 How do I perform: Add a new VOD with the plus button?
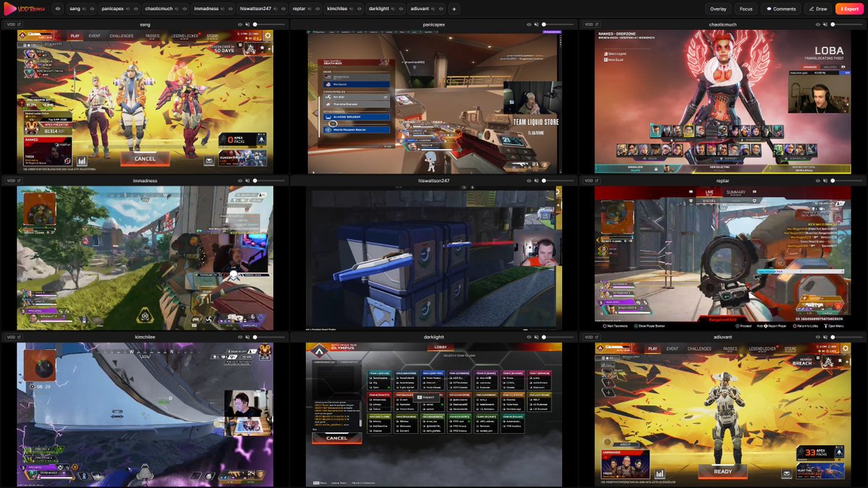pyautogui.click(x=454, y=9)
